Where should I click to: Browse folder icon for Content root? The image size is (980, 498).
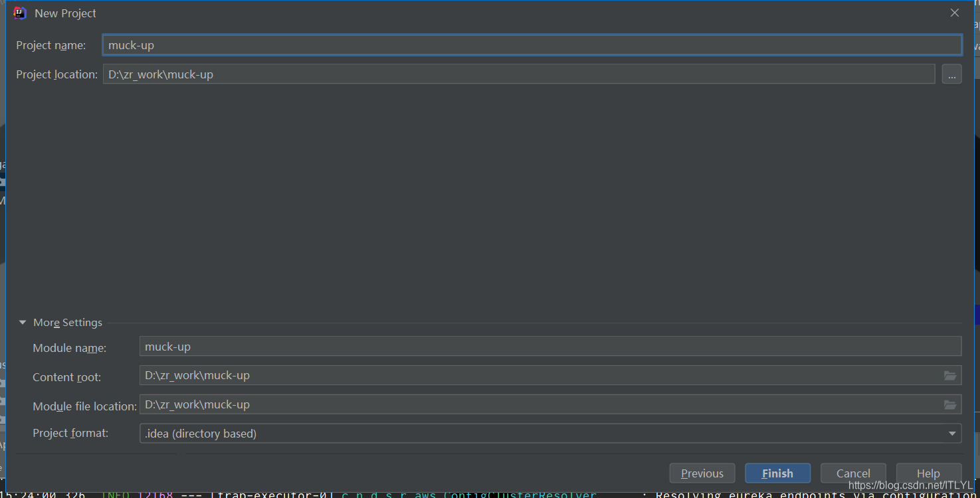[950, 376]
